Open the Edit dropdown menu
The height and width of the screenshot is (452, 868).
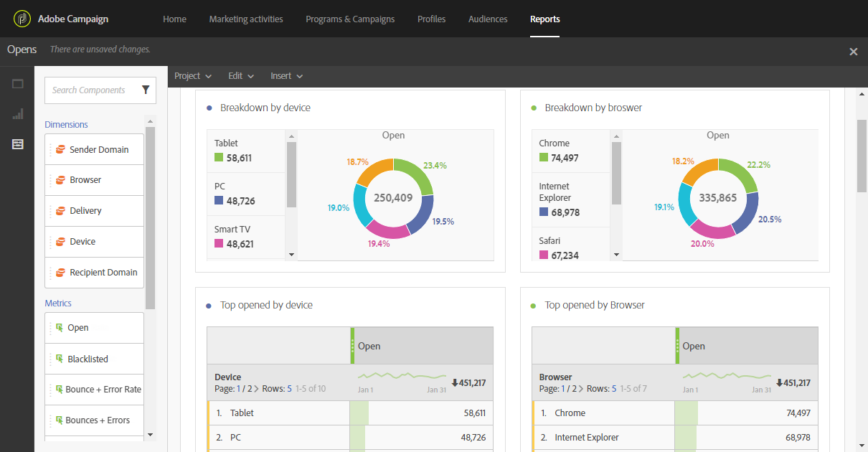(x=241, y=76)
